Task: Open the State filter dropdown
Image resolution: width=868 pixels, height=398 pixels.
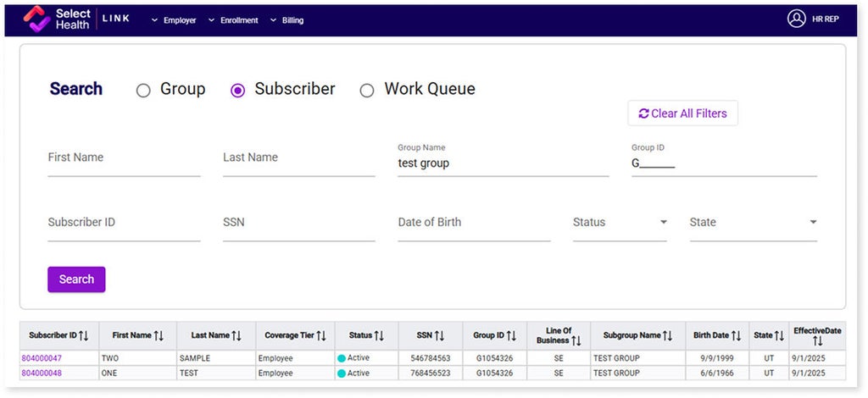Action: (754, 223)
